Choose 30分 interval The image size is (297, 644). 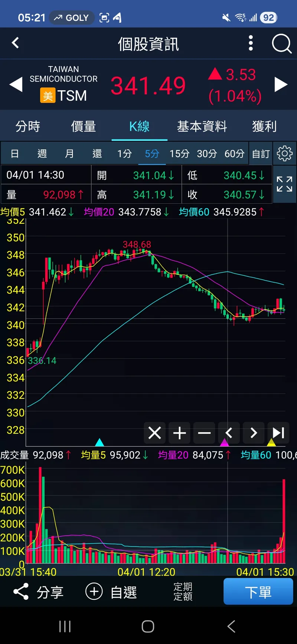point(207,153)
